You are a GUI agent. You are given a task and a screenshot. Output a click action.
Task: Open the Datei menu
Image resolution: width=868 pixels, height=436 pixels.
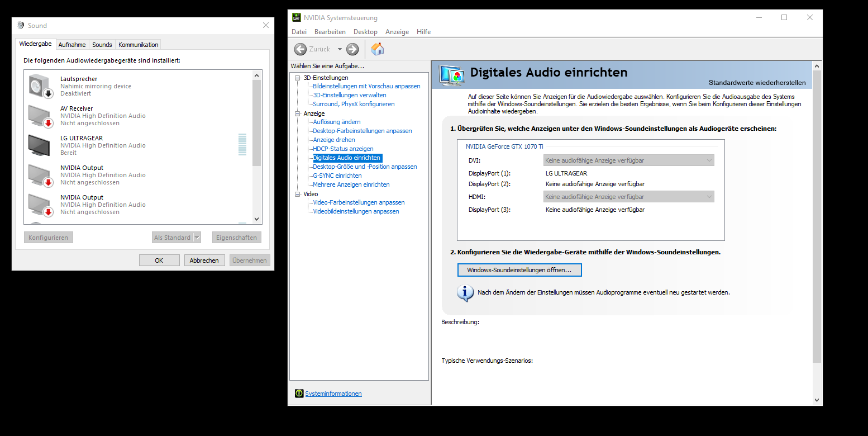point(299,32)
